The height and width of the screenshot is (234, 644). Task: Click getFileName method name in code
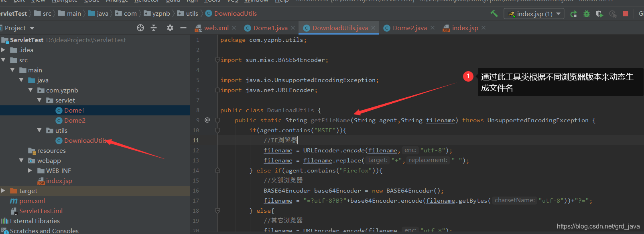(x=330, y=120)
